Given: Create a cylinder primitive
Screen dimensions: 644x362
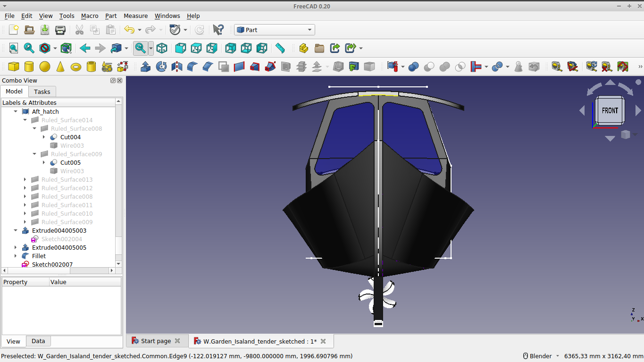Looking at the screenshot, I should pos(29,67).
